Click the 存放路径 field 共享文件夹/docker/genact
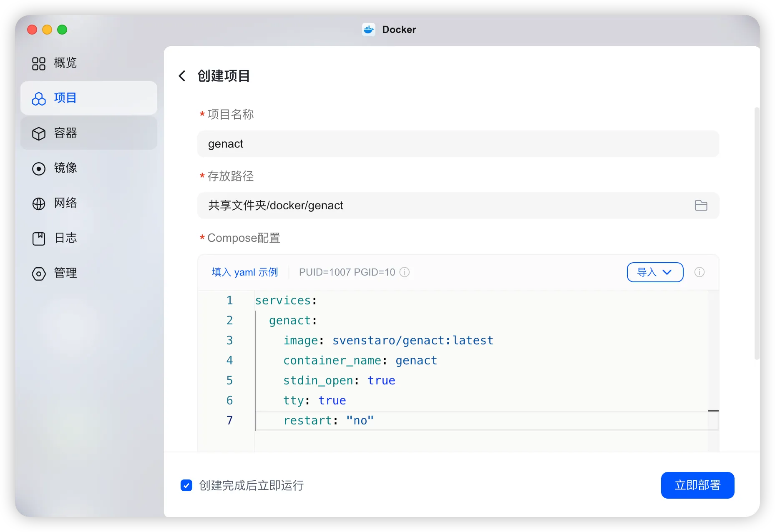The width and height of the screenshot is (775, 532). coord(458,206)
